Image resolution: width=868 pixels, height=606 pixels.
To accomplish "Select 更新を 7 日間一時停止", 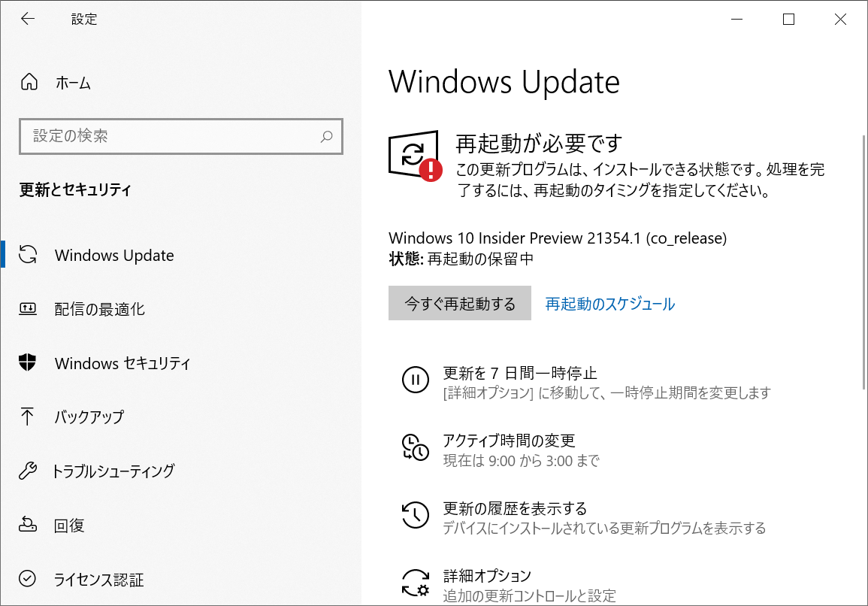I will coord(520,373).
